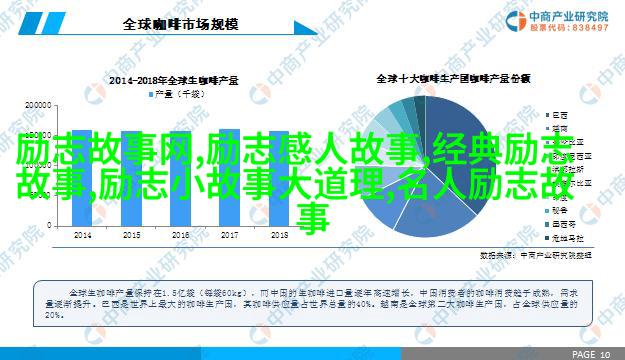Click the blue 产量(千袋) legend square
This screenshot has width=625, height=360.
click(x=151, y=94)
